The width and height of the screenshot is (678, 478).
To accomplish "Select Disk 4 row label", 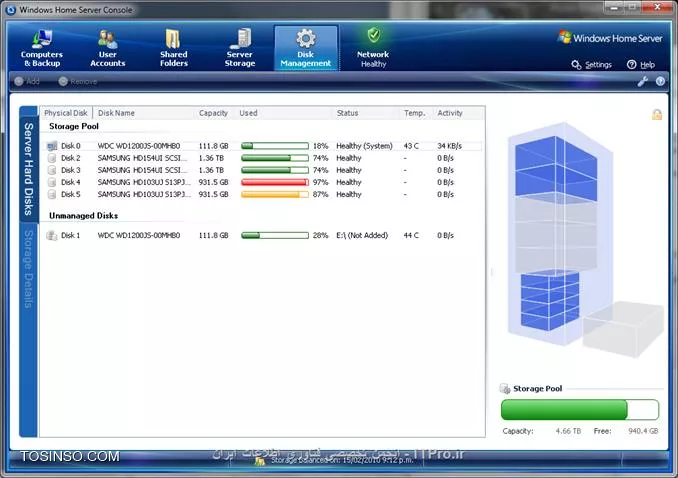I will pos(70,183).
